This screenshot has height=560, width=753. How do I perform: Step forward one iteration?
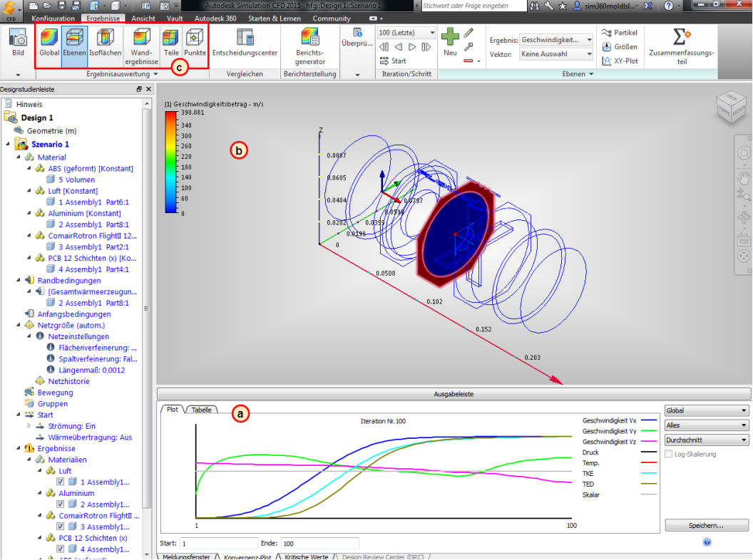pos(412,47)
